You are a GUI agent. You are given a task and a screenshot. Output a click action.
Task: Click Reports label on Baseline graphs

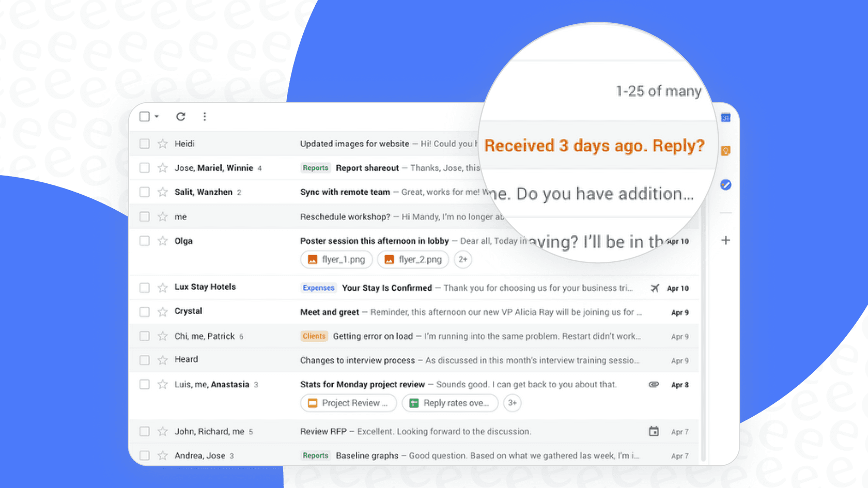pyautogui.click(x=315, y=455)
